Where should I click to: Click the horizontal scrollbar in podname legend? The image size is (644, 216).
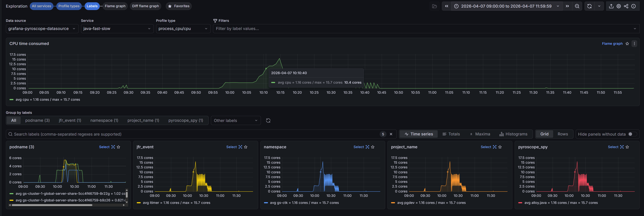[x=52, y=205]
